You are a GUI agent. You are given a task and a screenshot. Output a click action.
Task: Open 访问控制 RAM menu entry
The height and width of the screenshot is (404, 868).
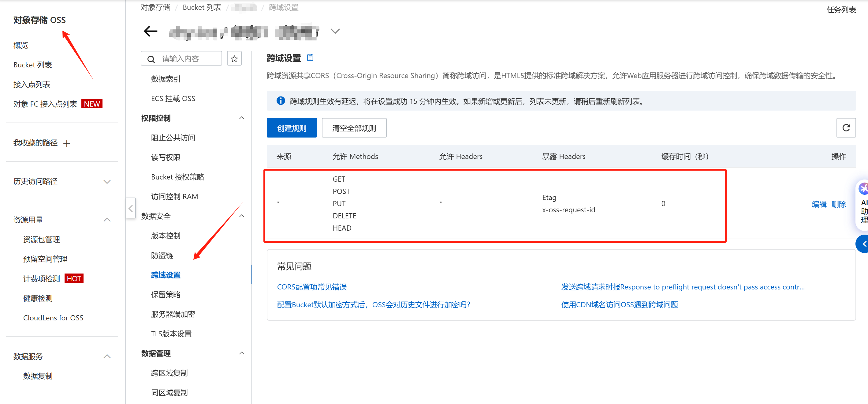(174, 196)
